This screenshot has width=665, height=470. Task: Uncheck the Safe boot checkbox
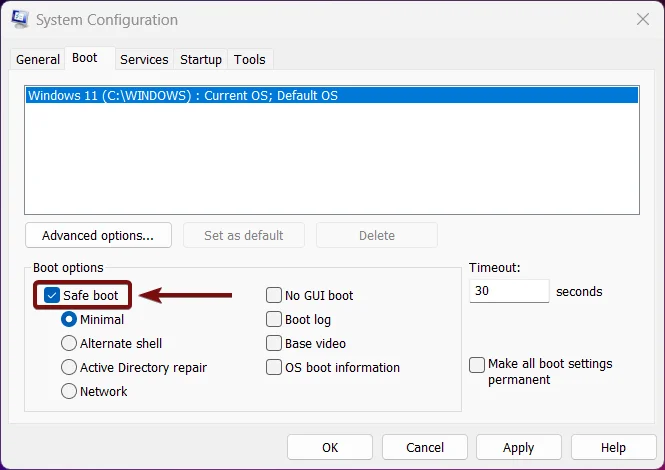[52, 295]
